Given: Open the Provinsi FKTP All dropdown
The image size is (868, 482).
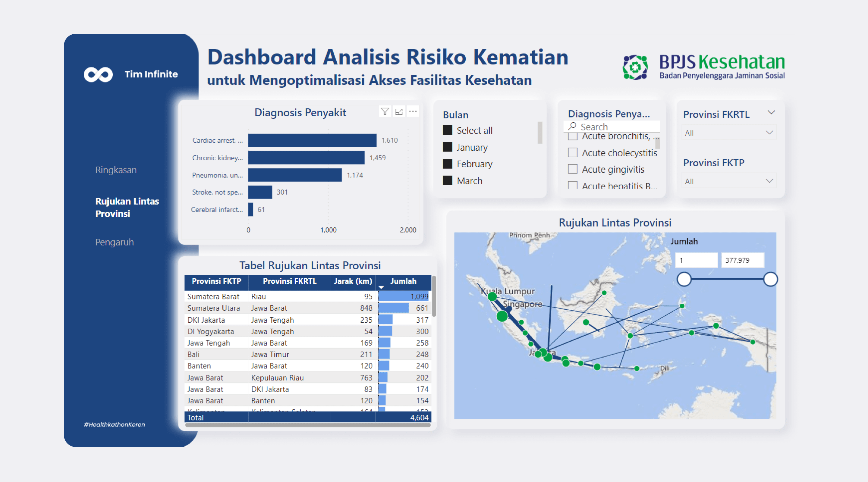Looking at the screenshot, I should 729,181.
